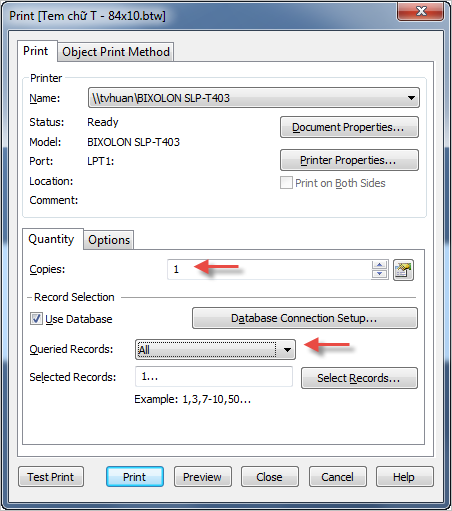Tick the Print on Both Sides checkbox
This screenshot has width=452, height=511.
286,183
